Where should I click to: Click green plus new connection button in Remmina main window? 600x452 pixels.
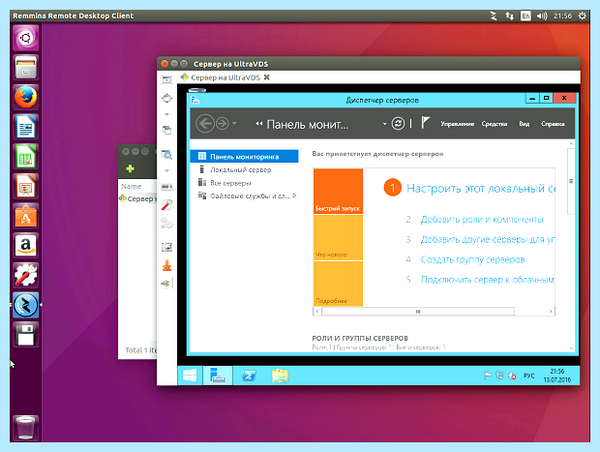130,169
